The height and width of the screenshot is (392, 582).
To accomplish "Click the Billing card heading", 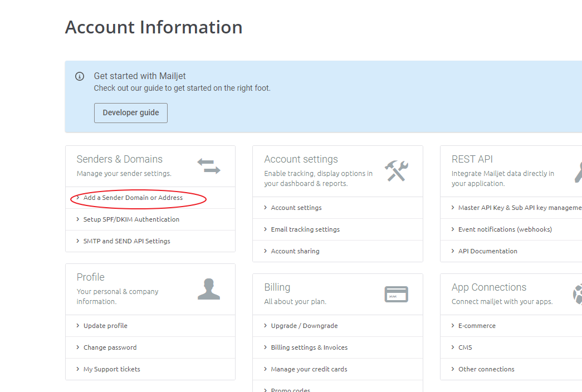I will click(x=277, y=287).
